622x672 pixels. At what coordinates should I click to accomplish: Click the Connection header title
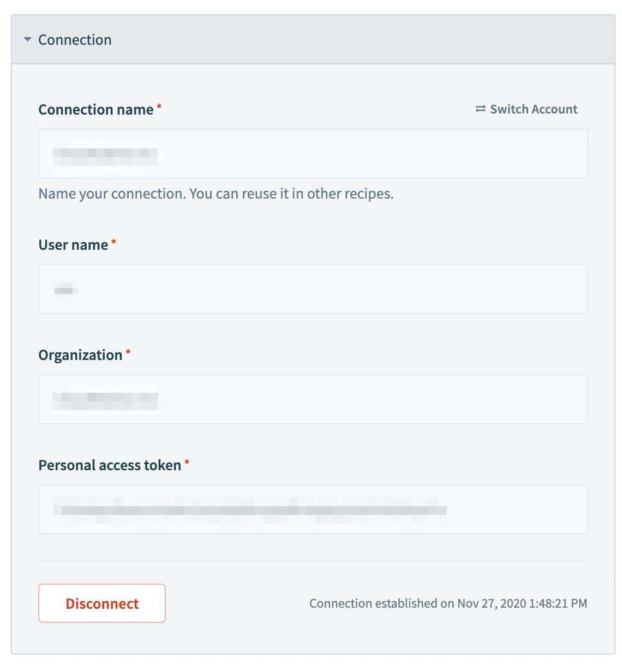click(75, 40)
